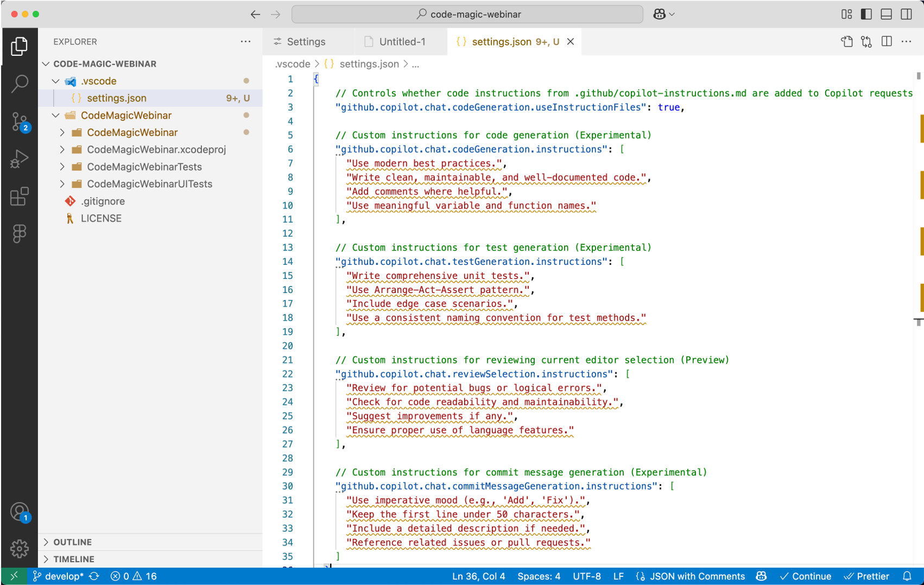Image resolution: width=924 pixels, height=585 pixels.
Task: Select language mode JSON with Comments
Action: click(690, 576)
